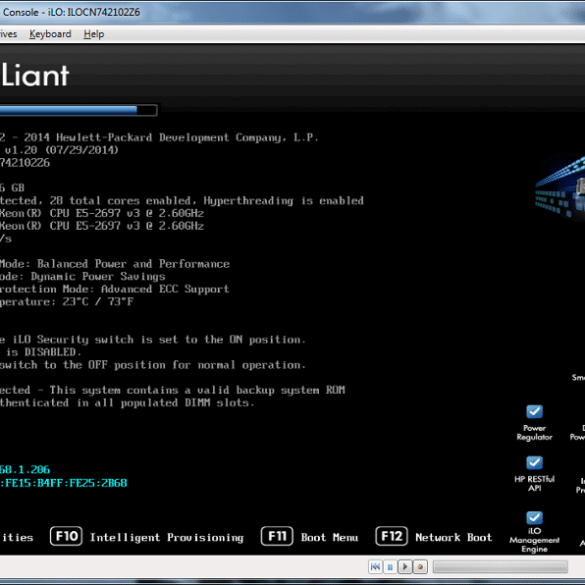Image resolution: width=585 pixels, height=585 pixels.
Task: Click the cyan IPv6 address text
Action: (63, 483)
